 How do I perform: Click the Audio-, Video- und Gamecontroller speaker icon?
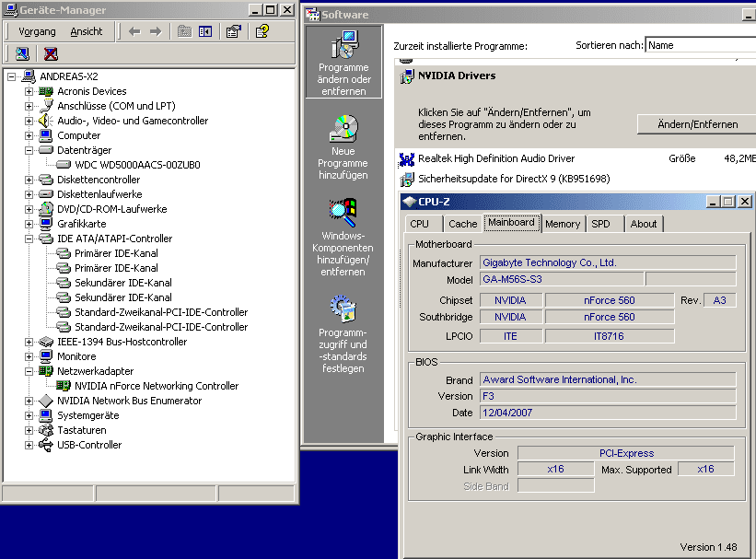[x=45, y=121]
